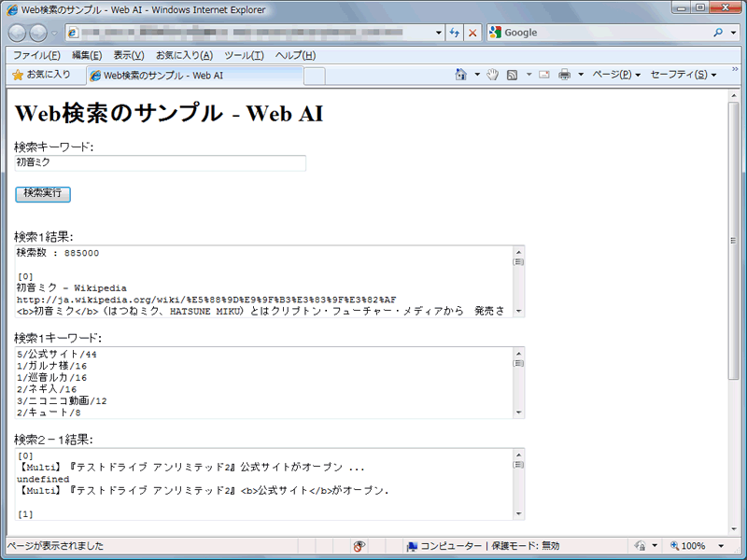This screenshot has height=560, width=747.
Task: Expand the status bar security dropdown arrow
Action: [655, 546]
